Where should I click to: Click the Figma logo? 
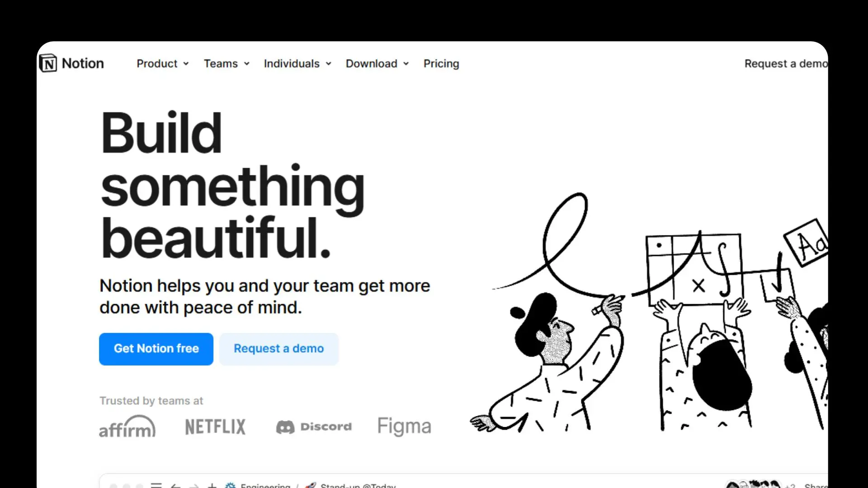(x=404, y=426)
